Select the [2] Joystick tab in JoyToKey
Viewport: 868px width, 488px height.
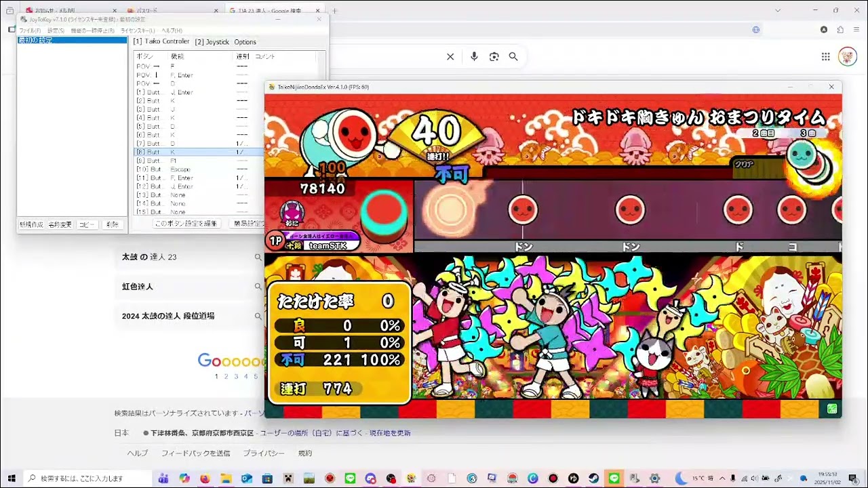tap(212, 42)
